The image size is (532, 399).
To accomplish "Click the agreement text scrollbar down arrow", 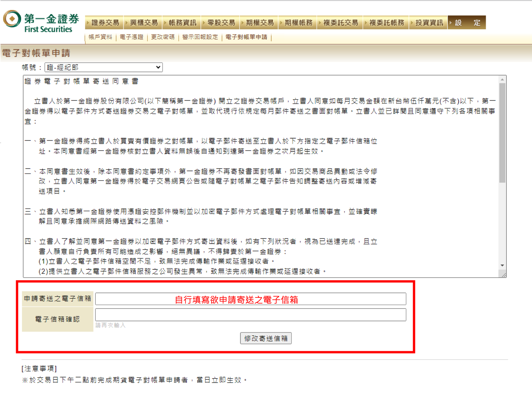I will [x=502, y=265].
